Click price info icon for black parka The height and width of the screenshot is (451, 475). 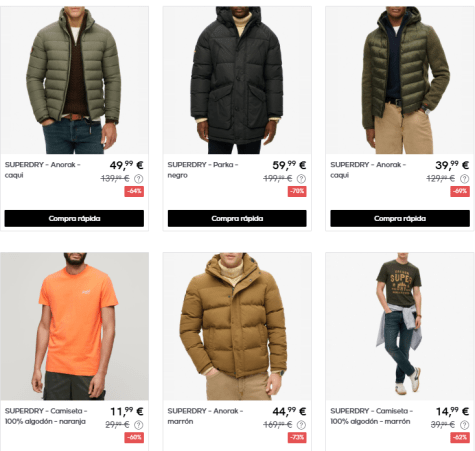click(x=301, y=179)
